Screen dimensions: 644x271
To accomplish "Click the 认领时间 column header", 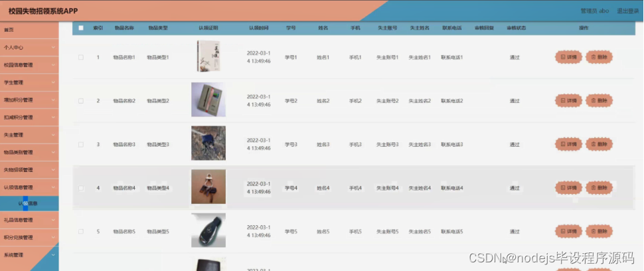I will (x=259, y=28).
